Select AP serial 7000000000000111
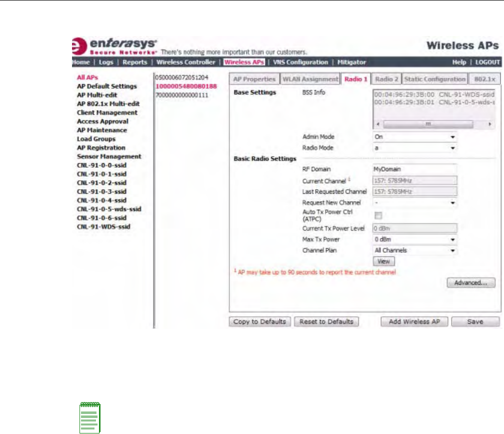This screenshot has width=504, height=434. 181,95
